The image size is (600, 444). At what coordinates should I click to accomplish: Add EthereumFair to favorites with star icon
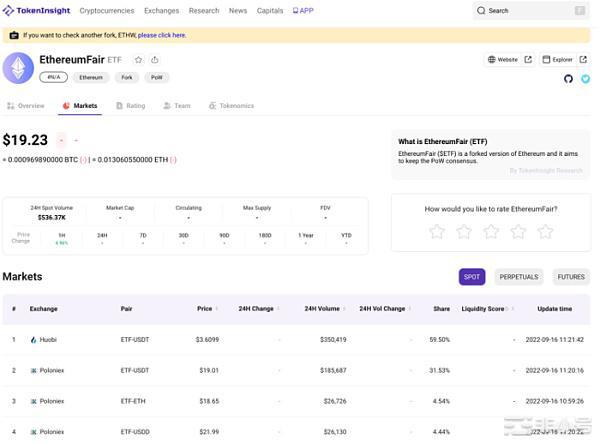tap(138, 60)
